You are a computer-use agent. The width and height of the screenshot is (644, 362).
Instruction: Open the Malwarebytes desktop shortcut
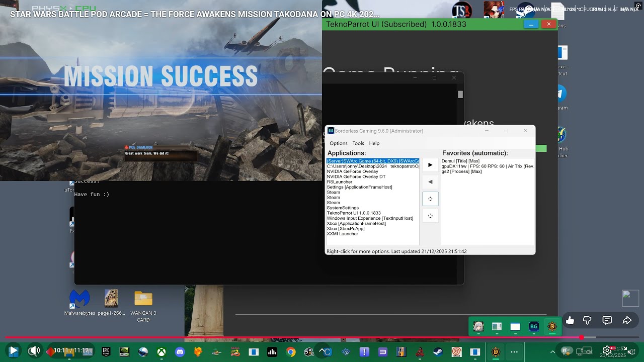click(x=79, y=303)
